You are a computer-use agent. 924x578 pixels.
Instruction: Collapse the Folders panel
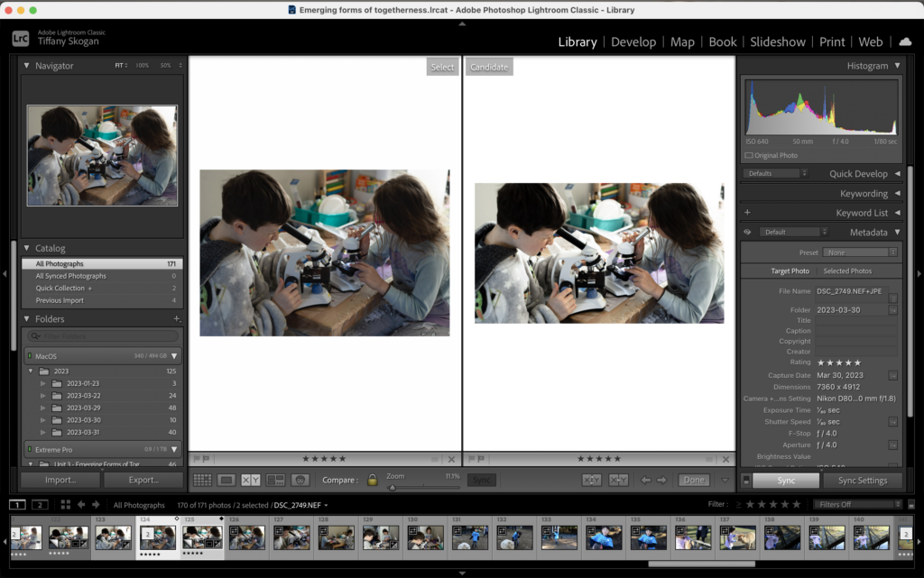26,318
